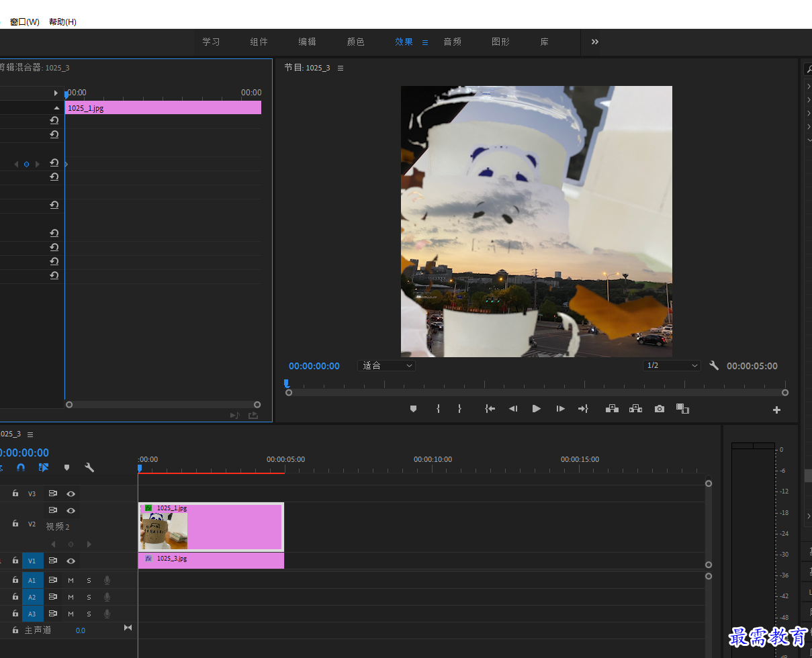Switch to the 颜色 workspace
Viewport: 812px width, 658px height.
tap(355, 42)
